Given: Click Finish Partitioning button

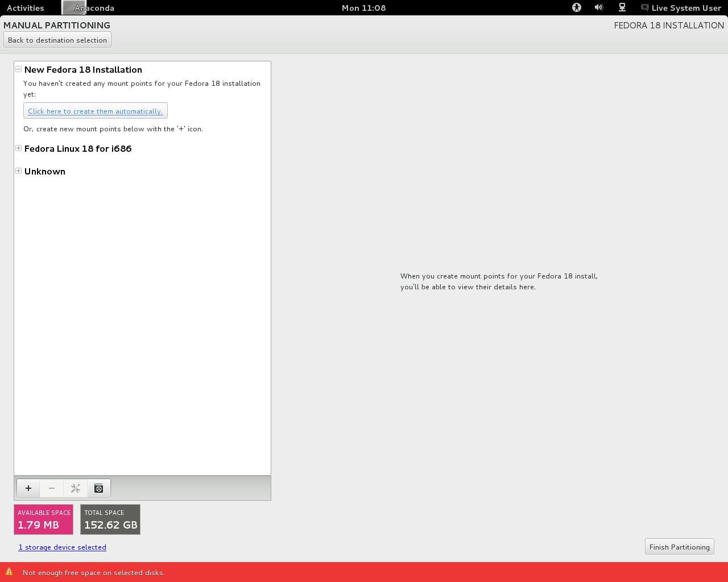Looking at the screenshot, I should (x=680, y=547).
